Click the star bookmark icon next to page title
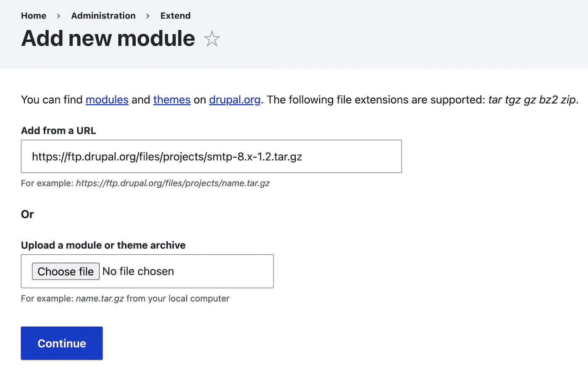 coord(212,38)
